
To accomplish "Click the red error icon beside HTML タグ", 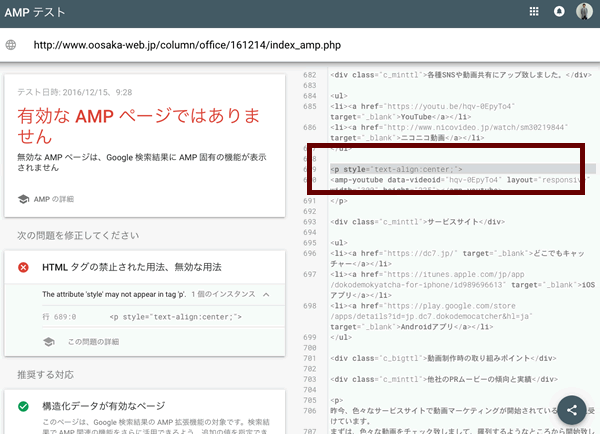I will point(23,267).
